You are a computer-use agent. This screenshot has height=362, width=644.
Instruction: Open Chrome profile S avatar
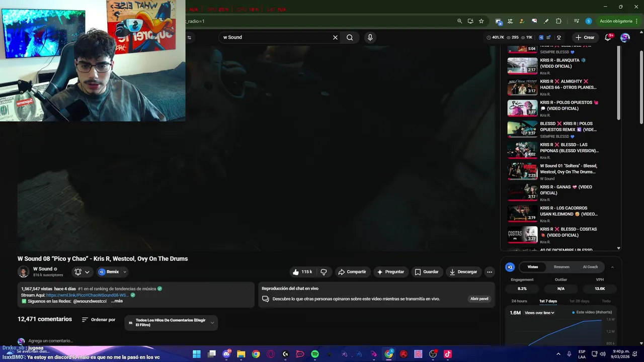click(x=589, y=21)
